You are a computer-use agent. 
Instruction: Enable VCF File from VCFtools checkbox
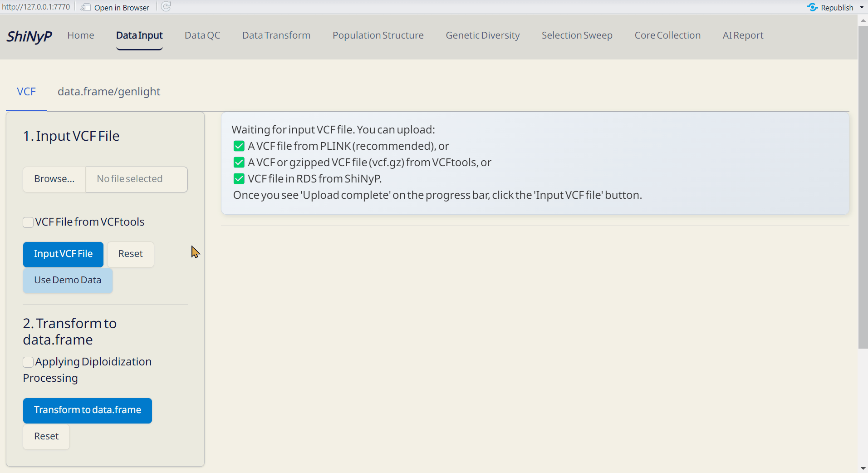pyautogui.click(x=28, y=222)
